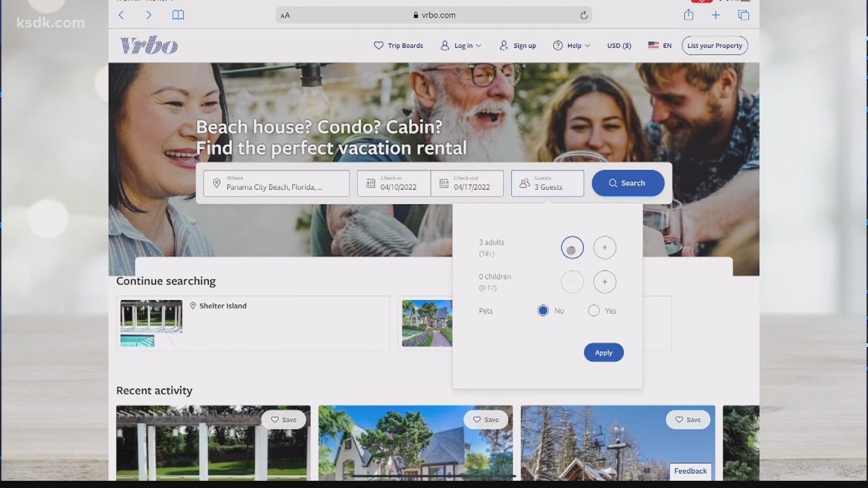Screen dimensions: 868x488
Task: Click the location pin in Where field
Action: click(217, 183)
